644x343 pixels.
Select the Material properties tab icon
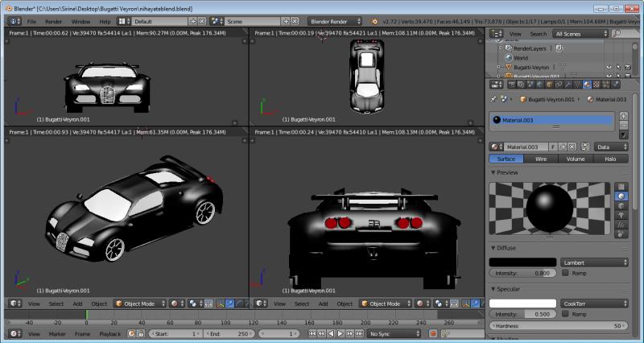click(x=587, y=84)
